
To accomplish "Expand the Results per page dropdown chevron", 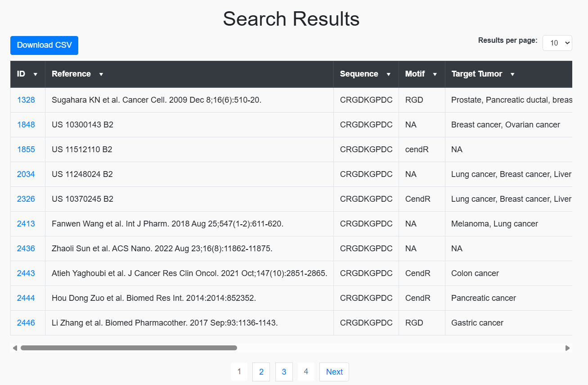I will coord(566,43).
